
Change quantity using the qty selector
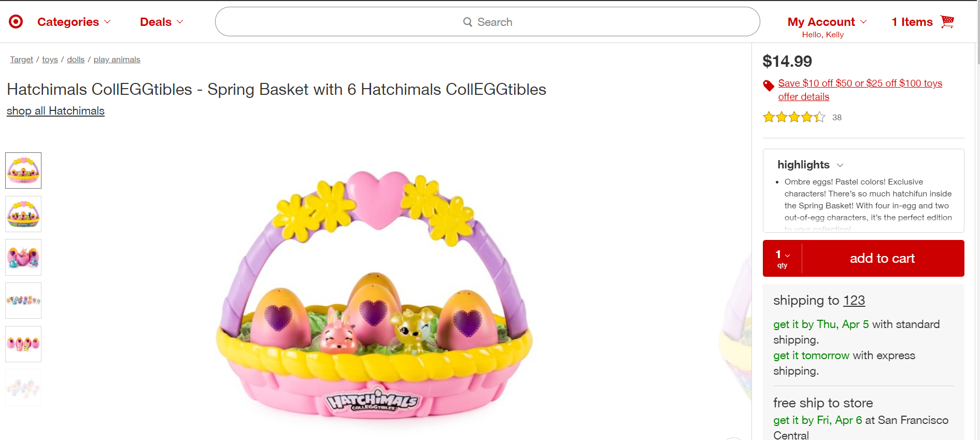click(783, 258)
